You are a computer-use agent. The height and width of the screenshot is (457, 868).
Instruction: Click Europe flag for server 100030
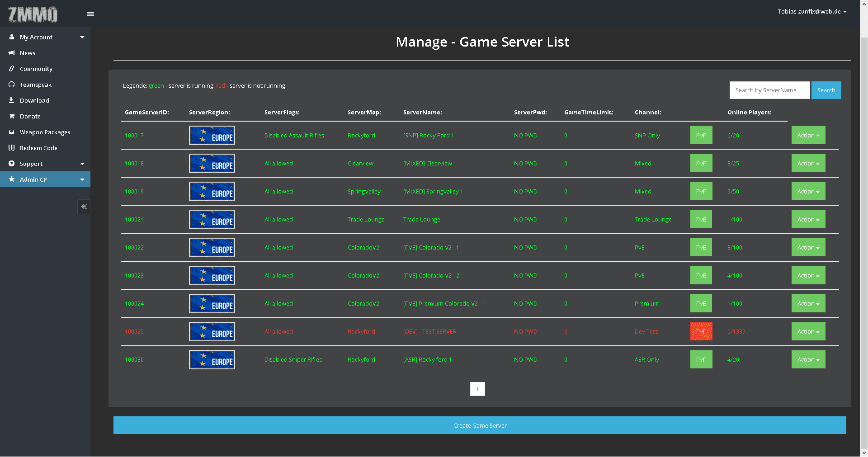click(212, 359)
